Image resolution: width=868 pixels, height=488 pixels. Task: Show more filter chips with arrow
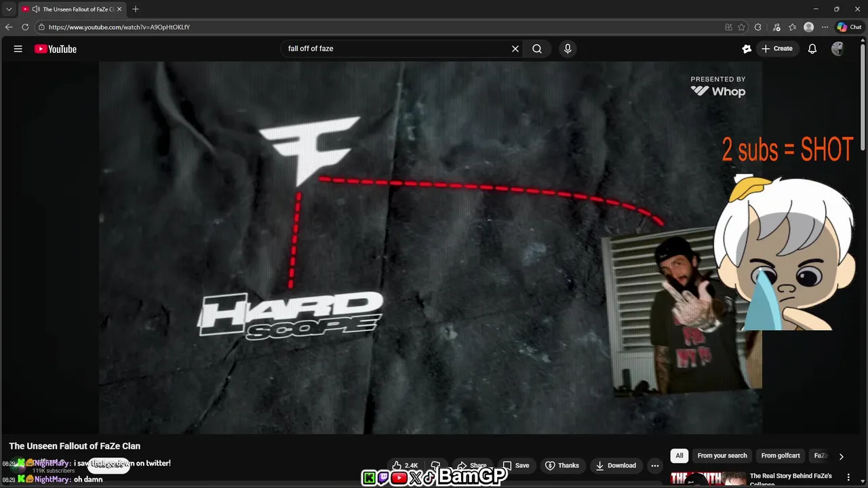pos(841,457)
